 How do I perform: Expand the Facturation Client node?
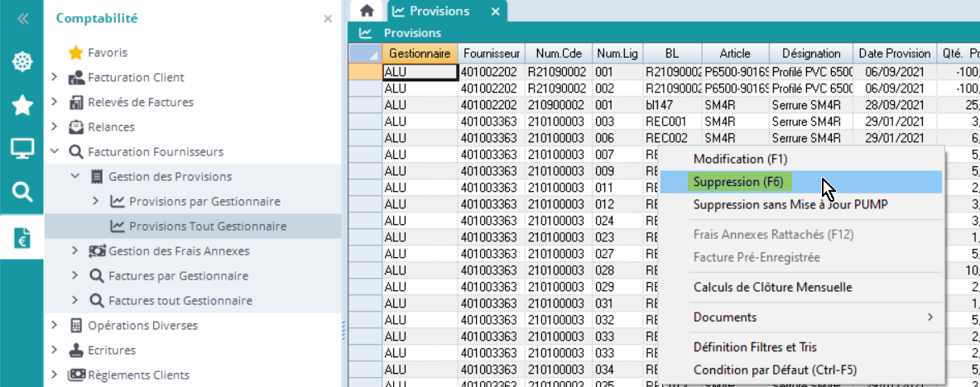(x=55, y=78)
